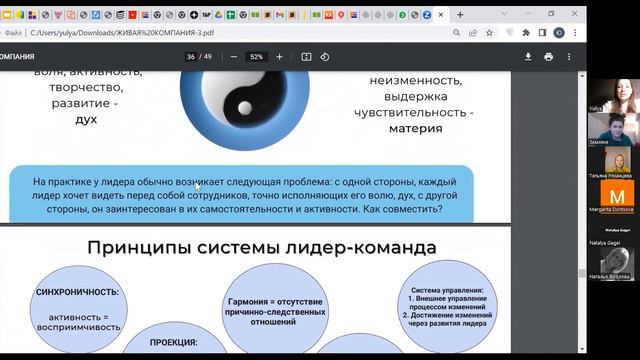The image size is (640, 360).
Task: Click the 'Система управления:' circle text
Action: coord(447,290)
